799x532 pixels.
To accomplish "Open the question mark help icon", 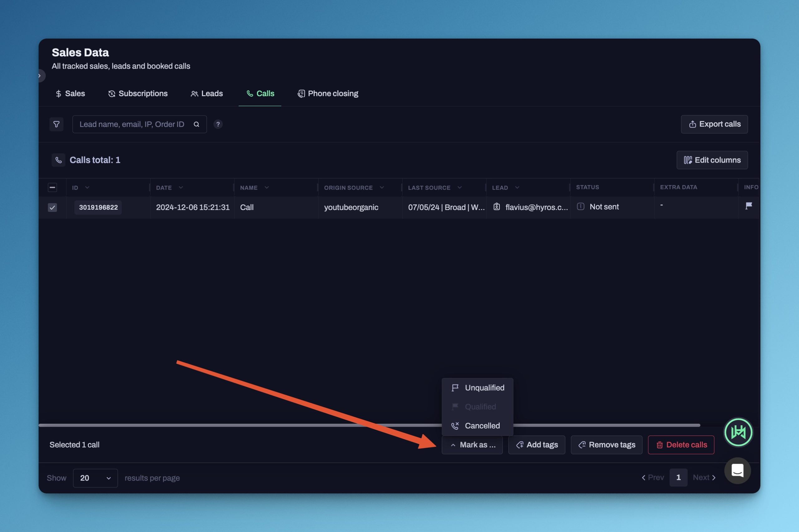I will pyautogui.click(x=218, y=124).
